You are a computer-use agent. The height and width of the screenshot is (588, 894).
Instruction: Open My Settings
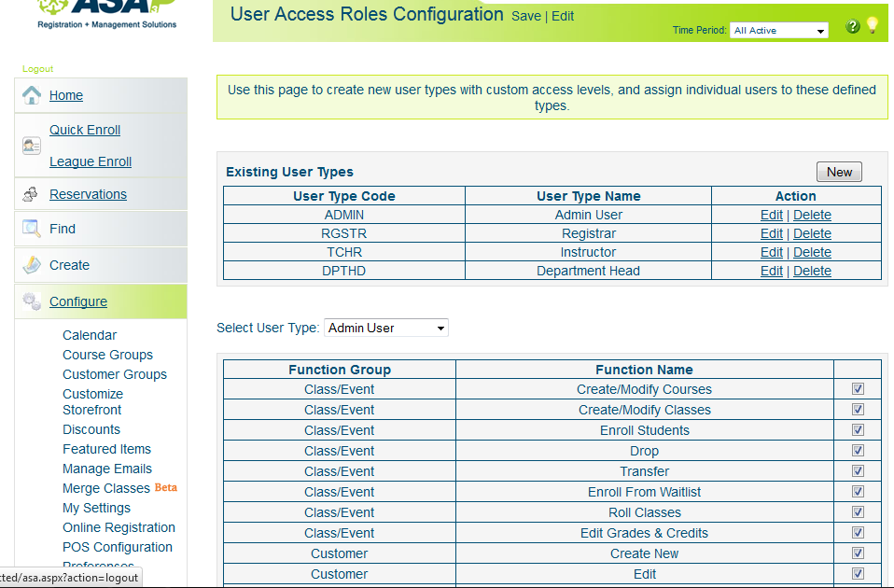coord(96,508)
